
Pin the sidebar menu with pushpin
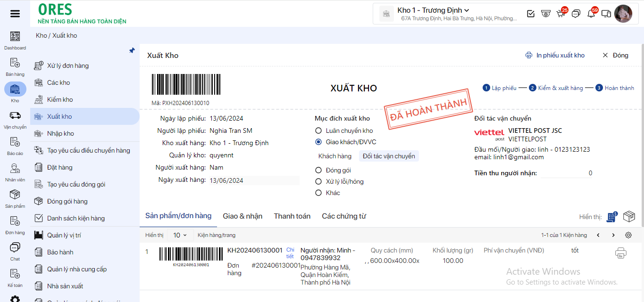132,50
